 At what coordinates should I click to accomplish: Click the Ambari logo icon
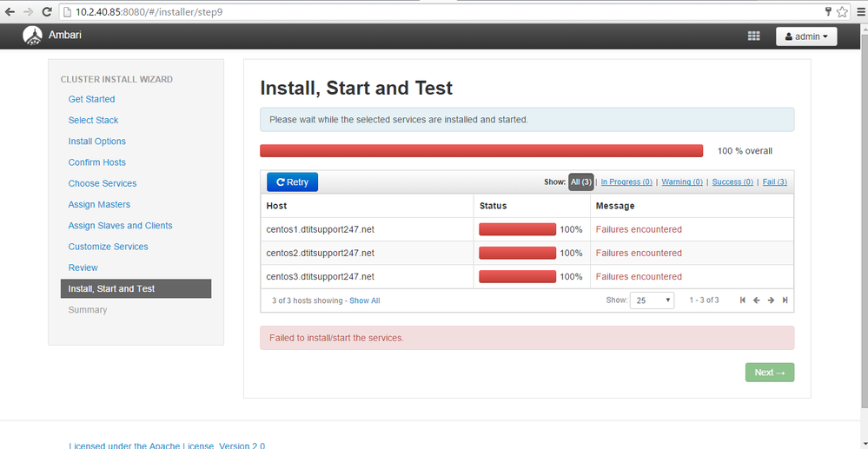coord(32,36)
